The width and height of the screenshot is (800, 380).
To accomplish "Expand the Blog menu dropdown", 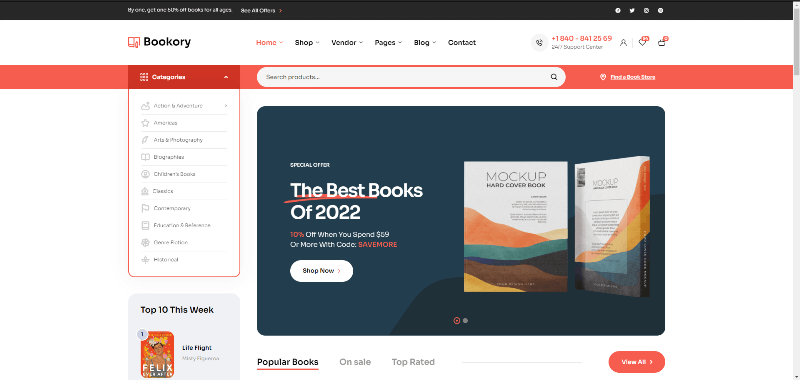I will pos(434,43).
